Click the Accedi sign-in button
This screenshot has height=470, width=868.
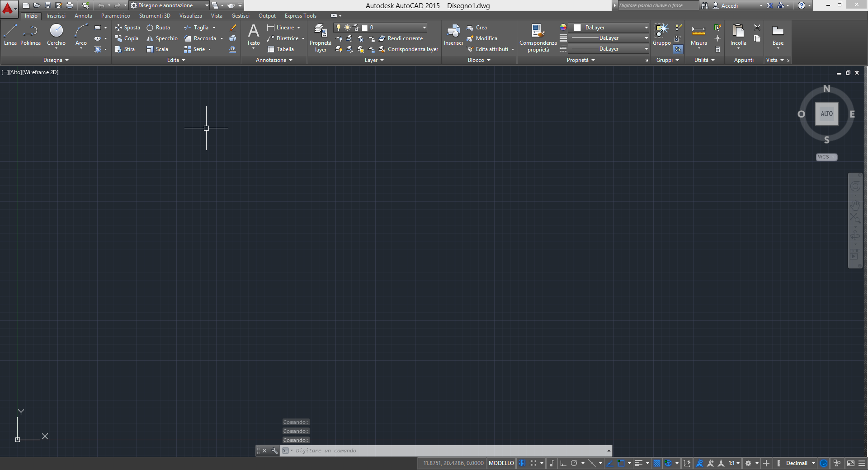pos(729,5)
